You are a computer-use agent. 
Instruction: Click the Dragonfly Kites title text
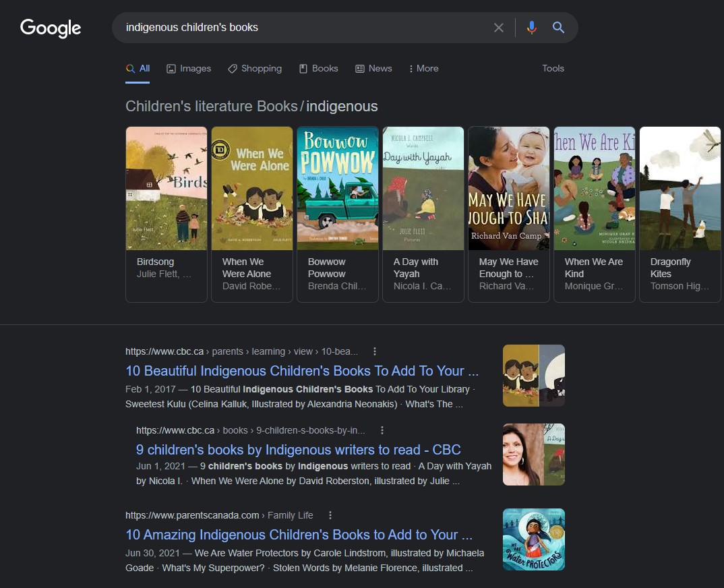[671, 268]
